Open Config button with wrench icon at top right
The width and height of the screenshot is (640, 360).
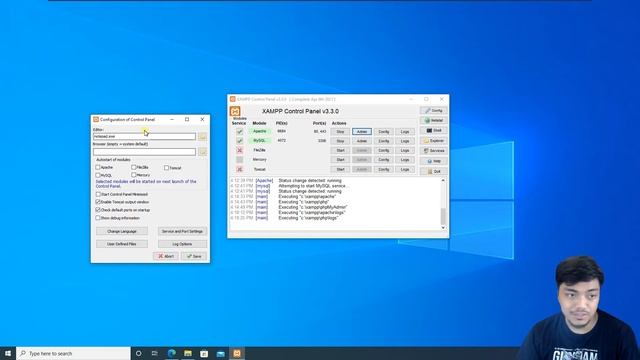[433, 111]
